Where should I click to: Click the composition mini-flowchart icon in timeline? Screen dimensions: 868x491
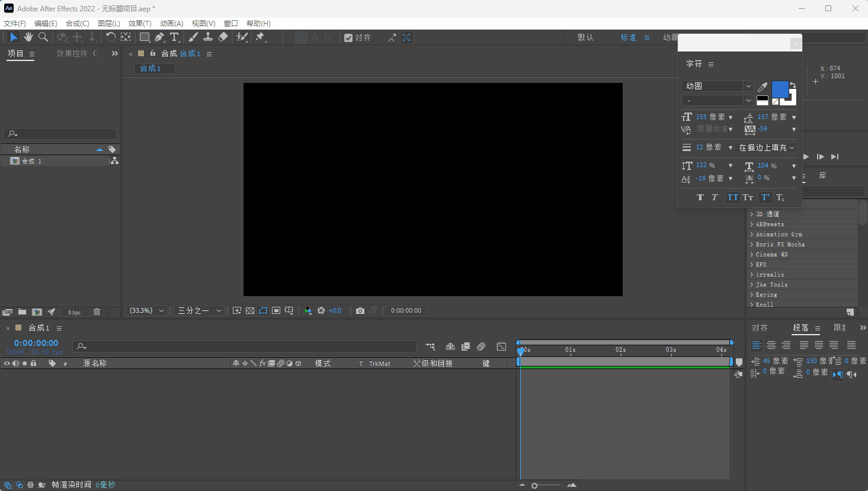click(430, 346)
